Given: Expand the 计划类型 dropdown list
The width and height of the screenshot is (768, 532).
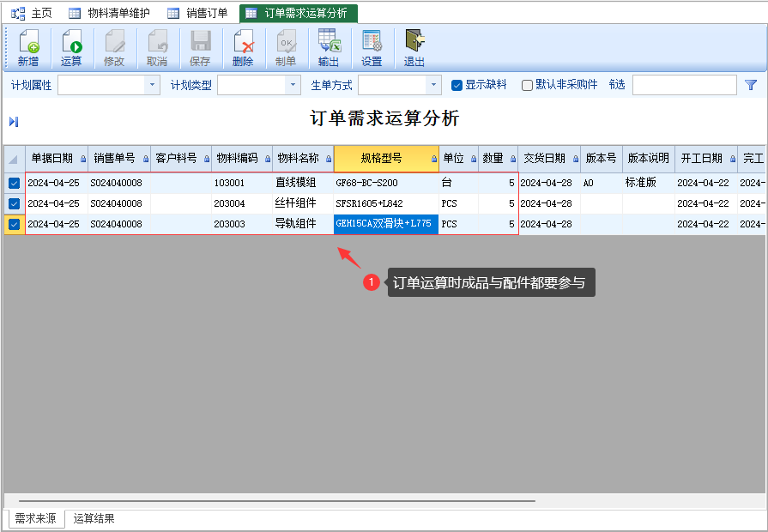Looking at the screenshot, I should pyautogui.click(x=293, y=85).
